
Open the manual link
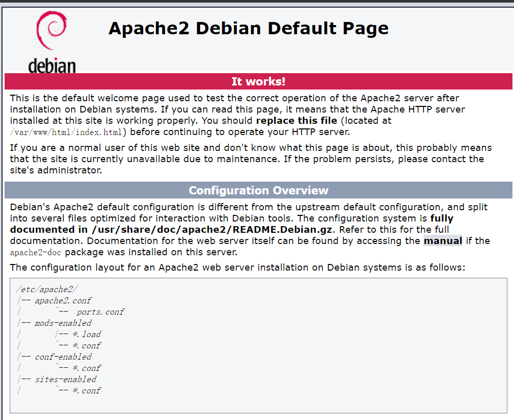click(443, 241)
